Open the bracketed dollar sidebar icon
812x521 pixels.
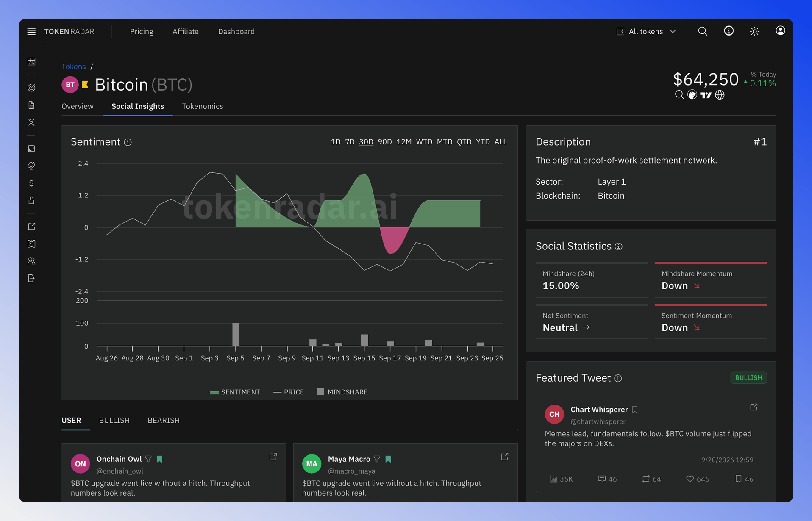pos(31,244)
